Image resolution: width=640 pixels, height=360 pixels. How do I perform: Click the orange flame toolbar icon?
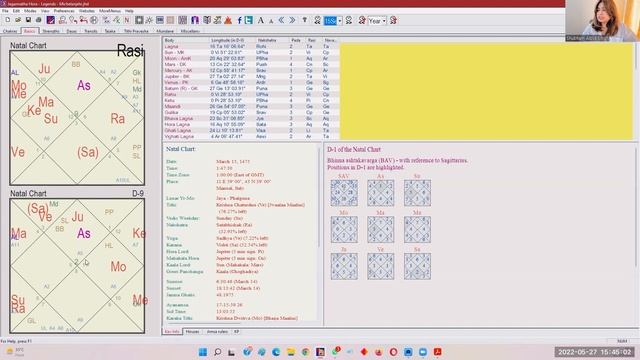coord(228,20)
